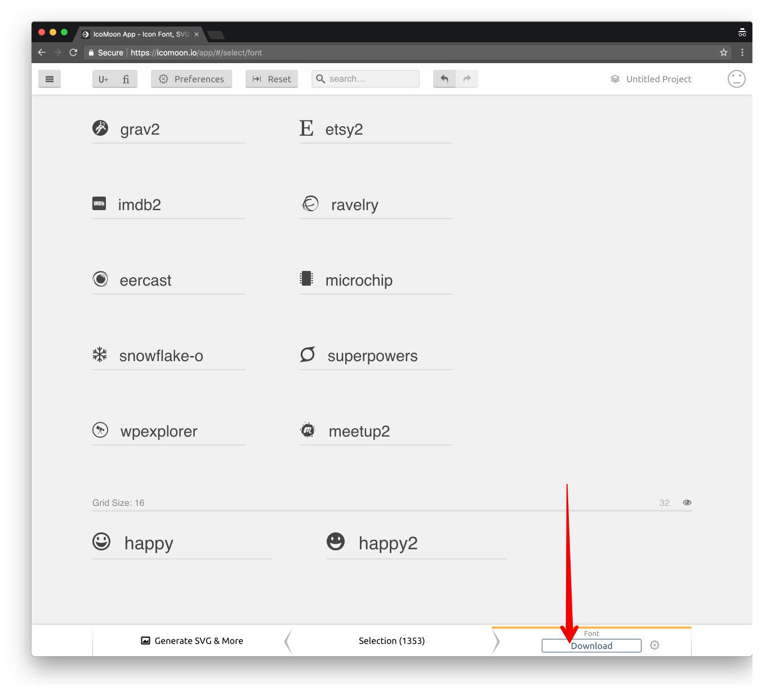Click the superpowers name text
The image size is (784, 698).
click(373, 356)
